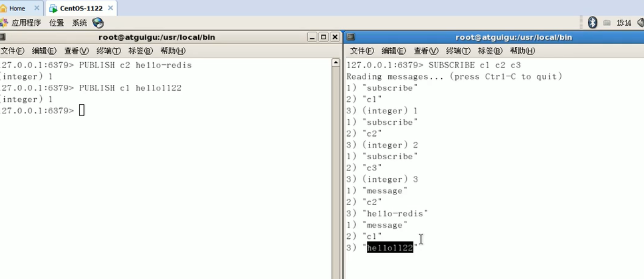Close the left terminal window

point(335,37)
